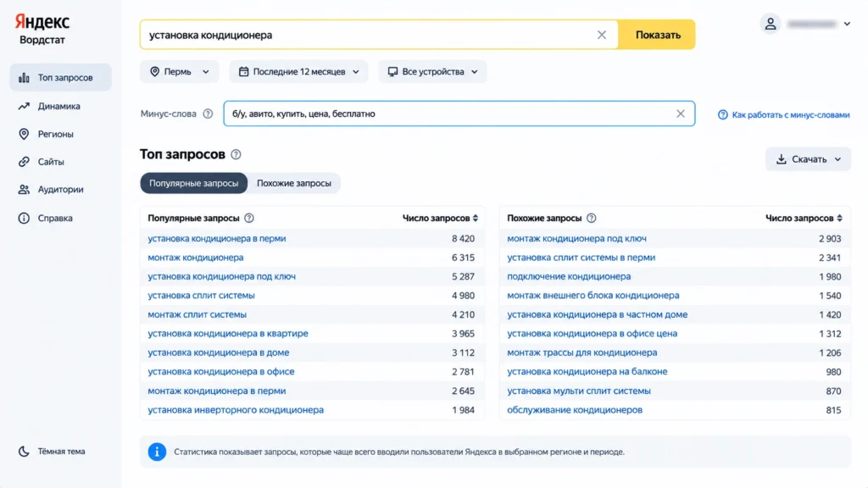Click the help icon next to Топ запросов heading
Viewport: 868px width, 488px height.
236,154
